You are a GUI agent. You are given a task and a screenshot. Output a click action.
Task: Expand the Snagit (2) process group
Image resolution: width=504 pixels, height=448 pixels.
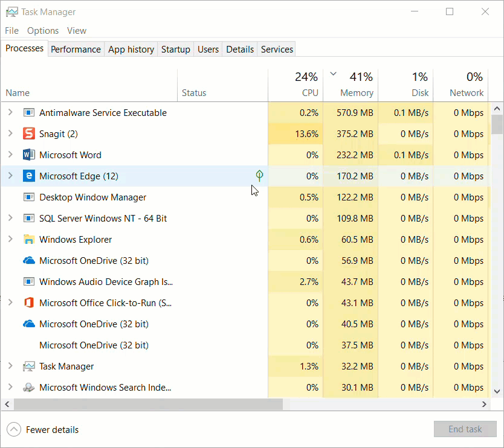(10, 133)
